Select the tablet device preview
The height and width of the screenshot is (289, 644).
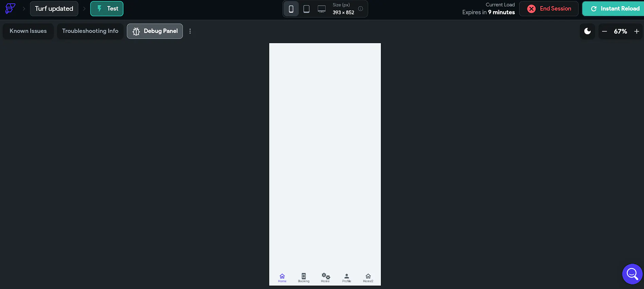(x=306, y=9)
